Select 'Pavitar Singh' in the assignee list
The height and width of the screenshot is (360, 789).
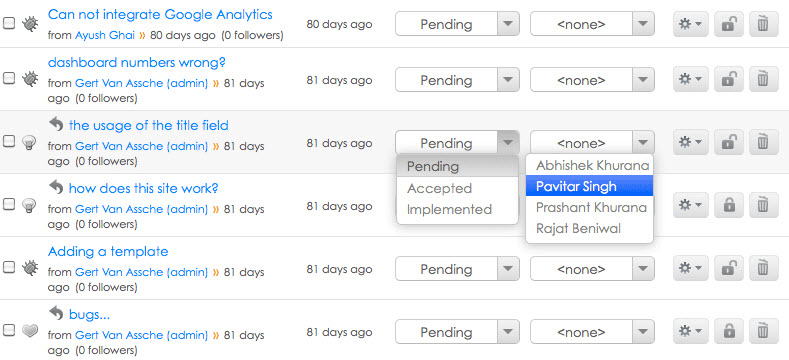click(x=589, y=186)
